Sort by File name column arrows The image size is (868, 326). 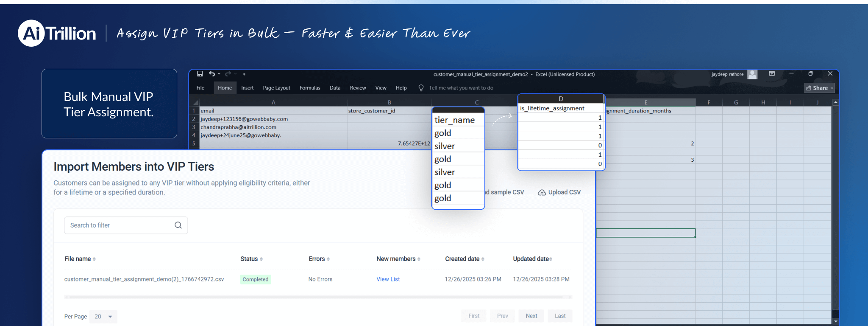[94, 259]
